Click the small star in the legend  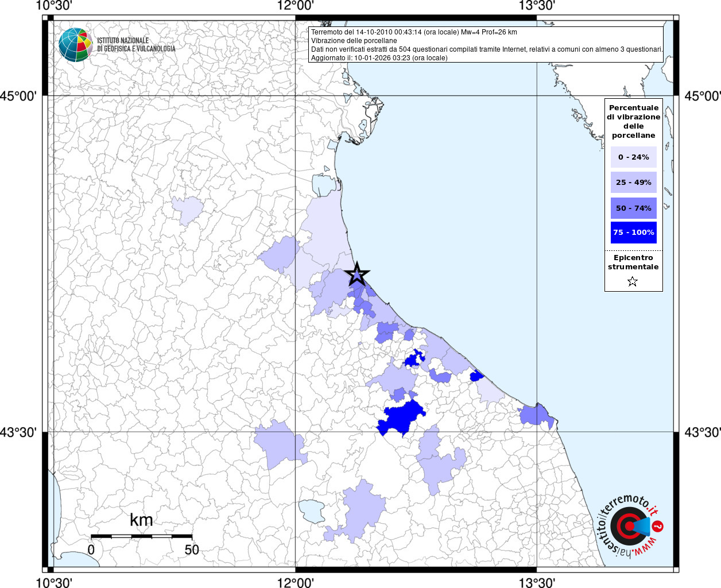pos(633,281)
